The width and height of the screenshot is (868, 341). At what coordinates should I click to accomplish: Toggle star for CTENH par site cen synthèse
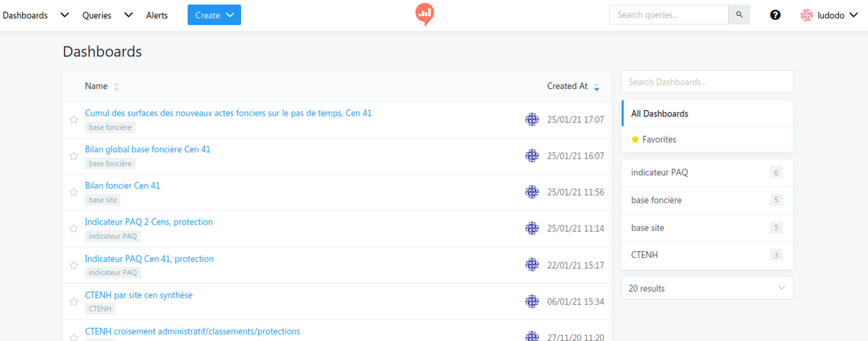point(73,301)
